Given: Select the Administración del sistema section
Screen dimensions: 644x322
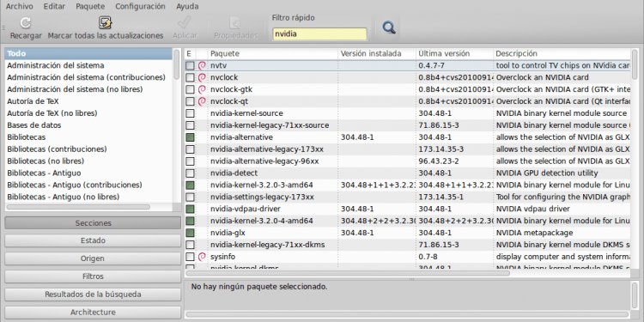Looking at the screenshot, I should tap(88, 65).
